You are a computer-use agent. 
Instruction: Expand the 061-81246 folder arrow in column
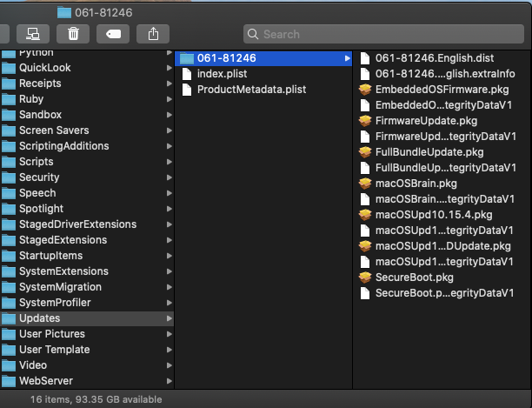pyautogui.click(x=347, y=58)
